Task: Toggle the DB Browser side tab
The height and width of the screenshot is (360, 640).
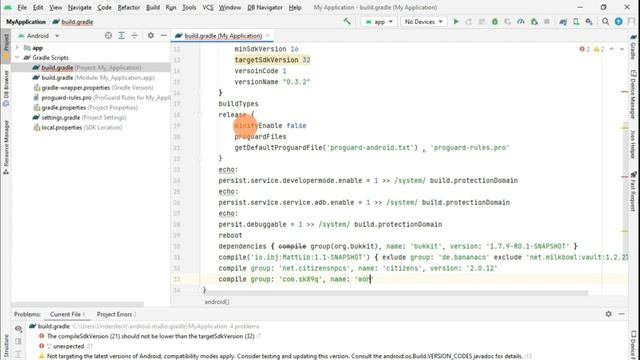Action: pos(6,88)
